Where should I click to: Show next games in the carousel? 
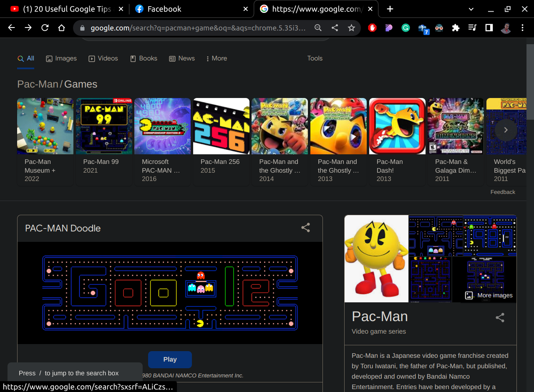[x=506, y=130]
